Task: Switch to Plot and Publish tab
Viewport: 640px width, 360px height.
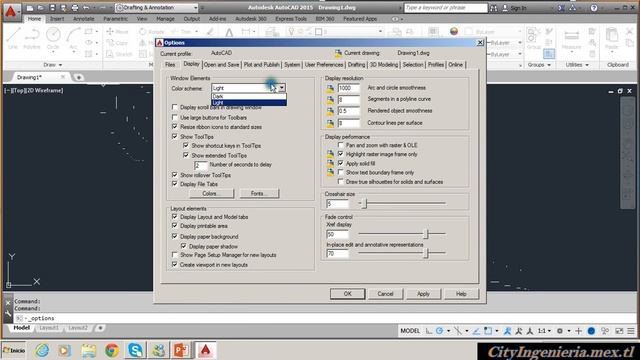Action: point(262,65)
